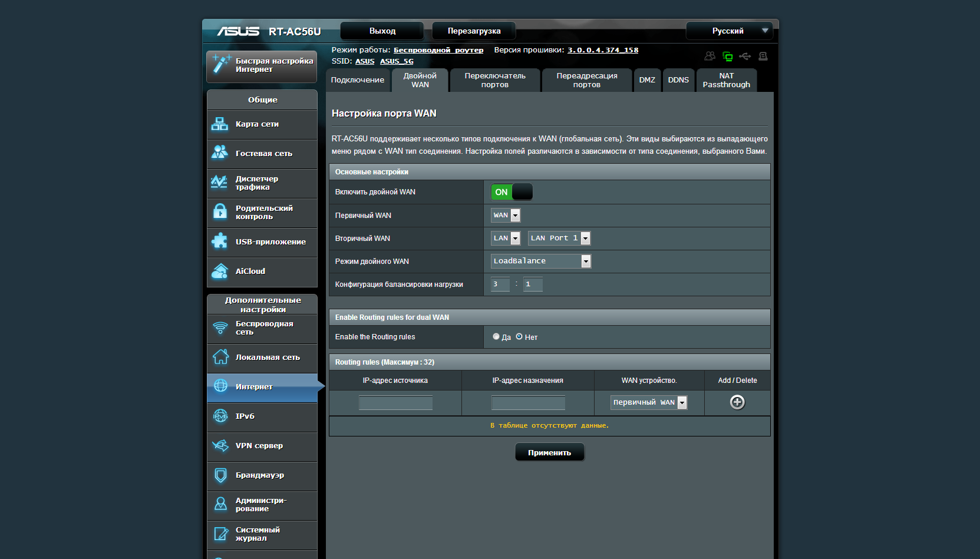This screenshot has width=980, height=559.
Task: Click the ASUS_5G SSID link
Action: (397, 61)
